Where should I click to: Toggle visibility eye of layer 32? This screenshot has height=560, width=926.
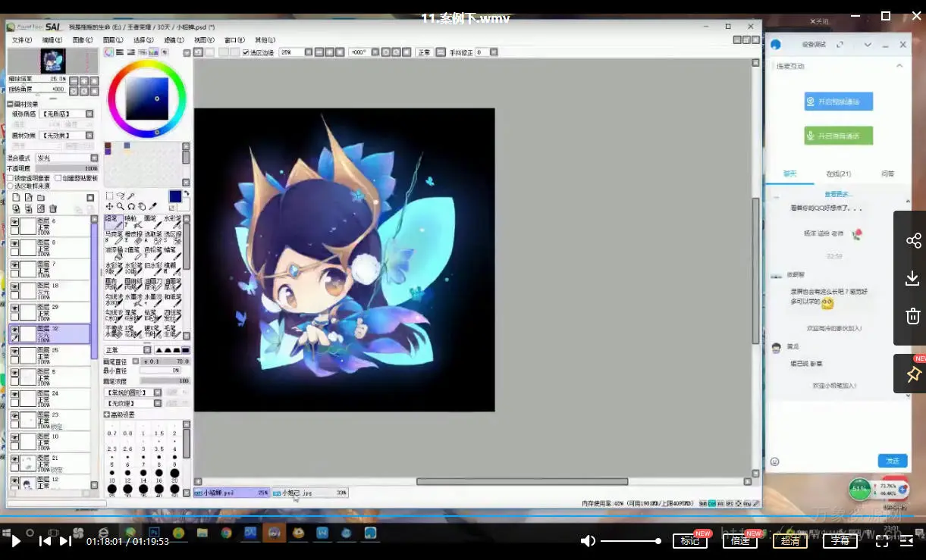pos(14,330)
